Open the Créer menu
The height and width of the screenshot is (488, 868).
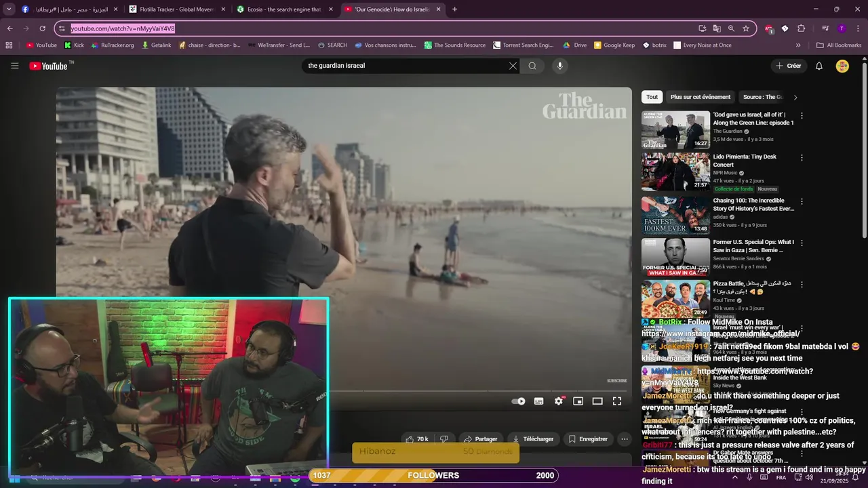point(789,66)
